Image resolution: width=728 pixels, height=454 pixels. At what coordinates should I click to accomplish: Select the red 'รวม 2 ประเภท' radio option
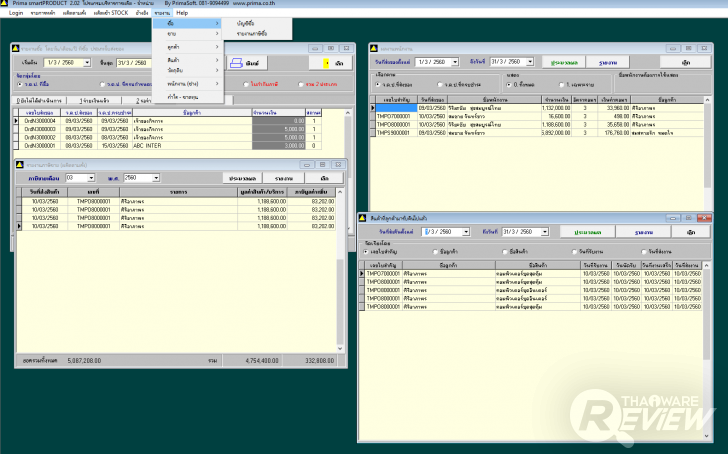(x=300, y=84)
